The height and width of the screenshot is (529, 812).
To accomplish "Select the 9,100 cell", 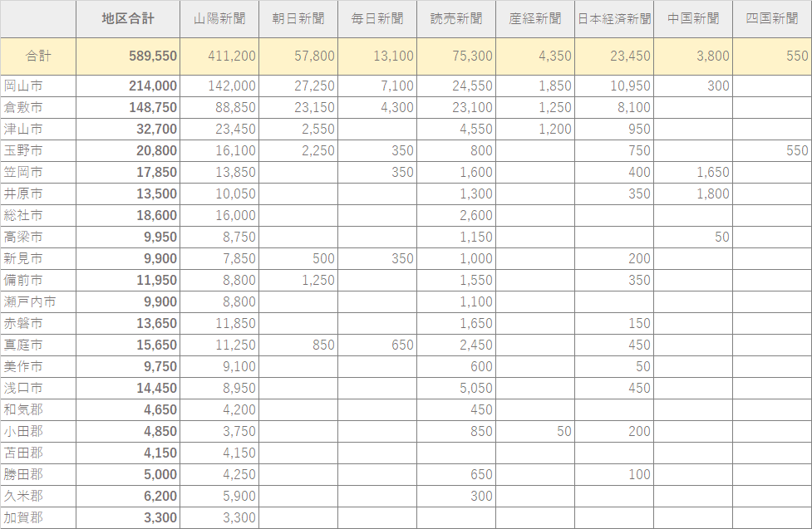I will (219, 366).
